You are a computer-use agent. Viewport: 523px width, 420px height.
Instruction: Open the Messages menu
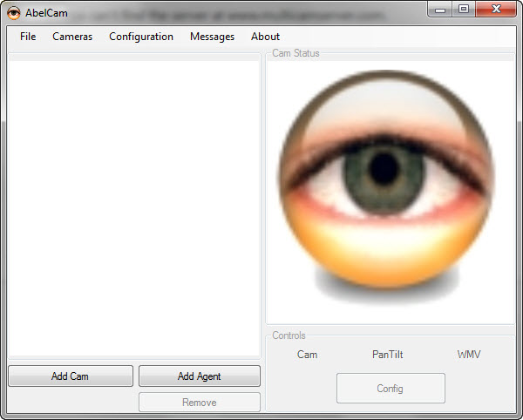point(212,37)
